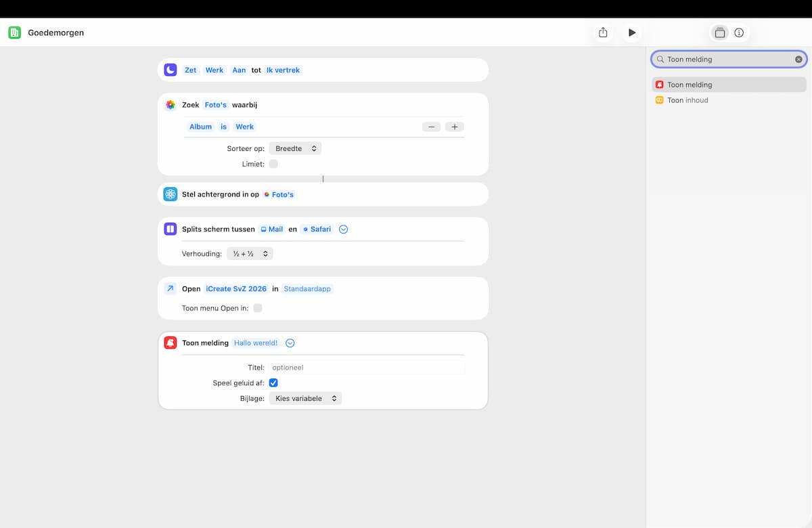Add a filter with the plus button
This screenshot has width=812, height=528.
tap(455, 127)
